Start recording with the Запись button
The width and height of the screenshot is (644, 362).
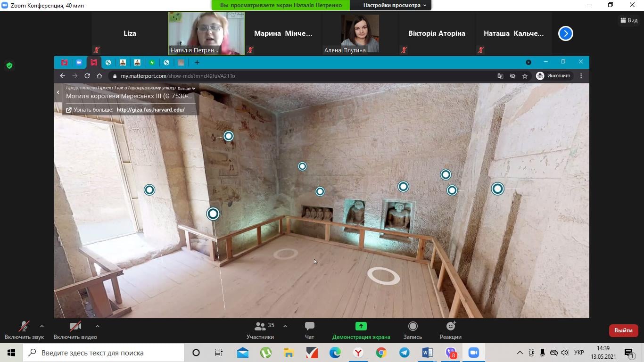click(x=413, y=326)
